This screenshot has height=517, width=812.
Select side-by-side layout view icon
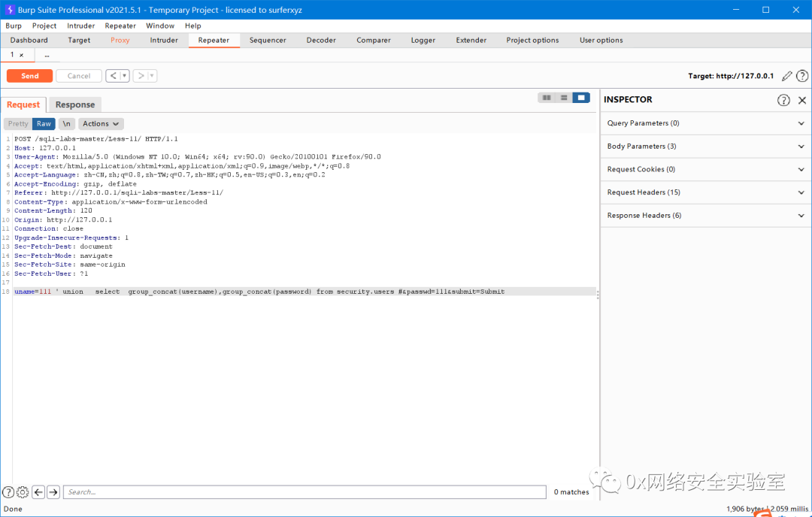(547, 98)
